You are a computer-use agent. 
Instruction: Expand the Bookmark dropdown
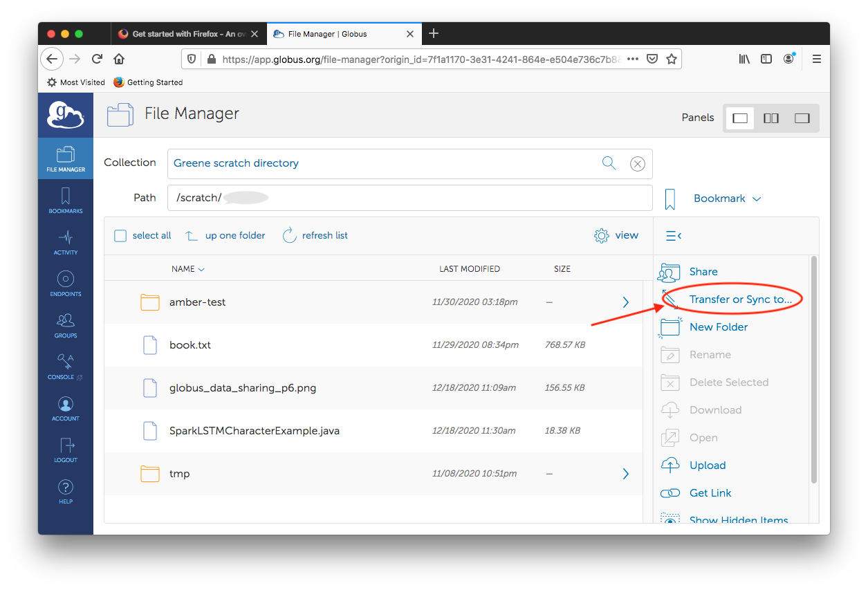756,199
